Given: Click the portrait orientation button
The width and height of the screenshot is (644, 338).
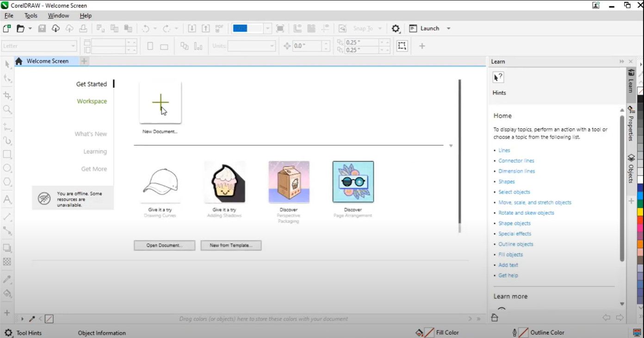Looking at the screenshot, I should coord(150,46).
